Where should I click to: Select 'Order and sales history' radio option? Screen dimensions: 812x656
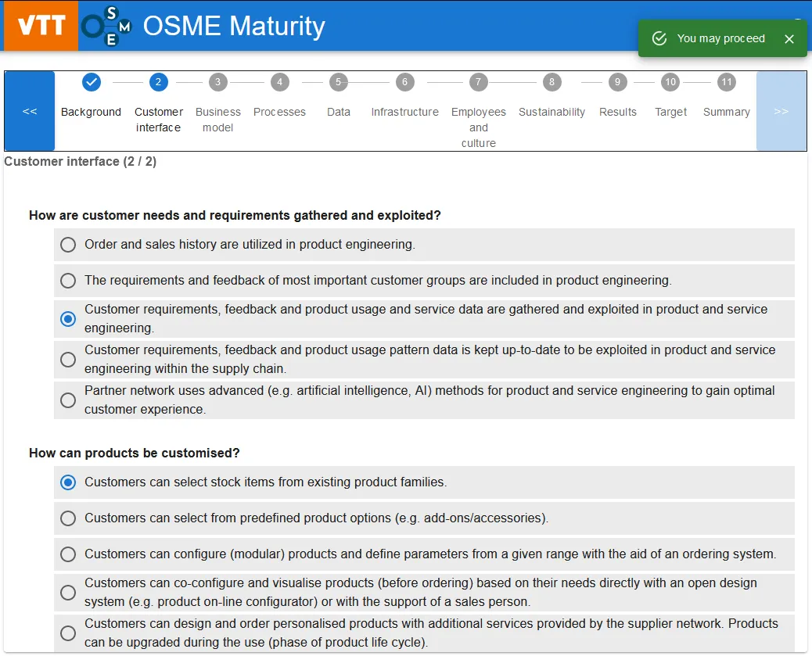[69, 245]
